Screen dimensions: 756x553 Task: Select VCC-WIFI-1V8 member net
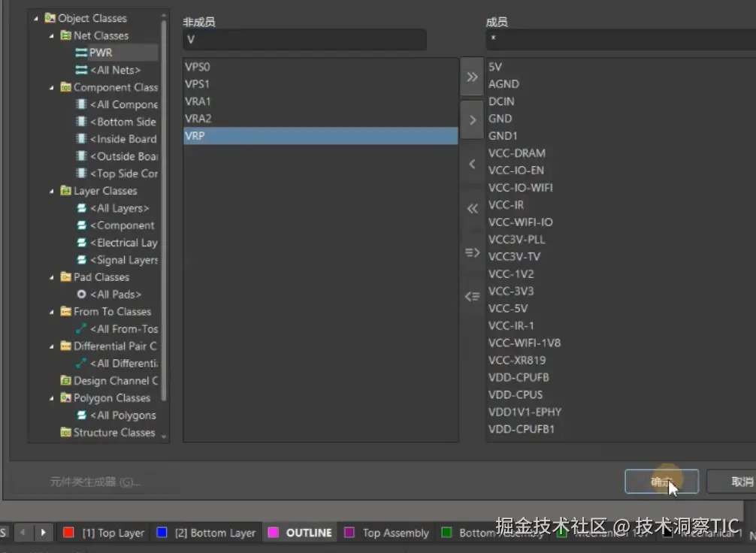[x=525, y=343]
